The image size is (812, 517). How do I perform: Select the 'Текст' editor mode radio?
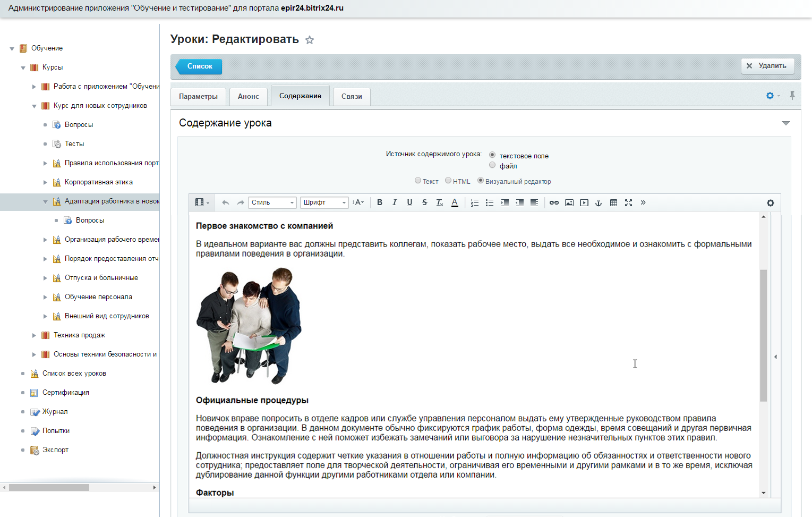pyautogui.click(x=418, y=181)
